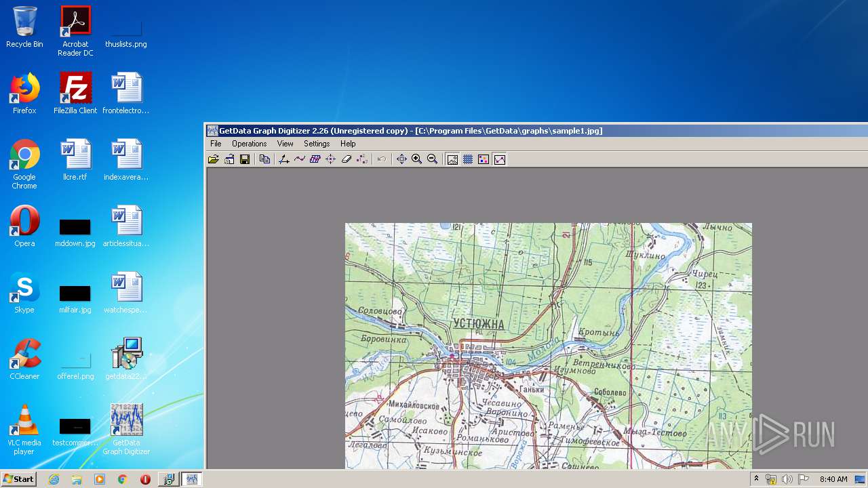Select watchespe Word document on desktop
This screenshot has width=868, height=488.
tap(126, 293)
